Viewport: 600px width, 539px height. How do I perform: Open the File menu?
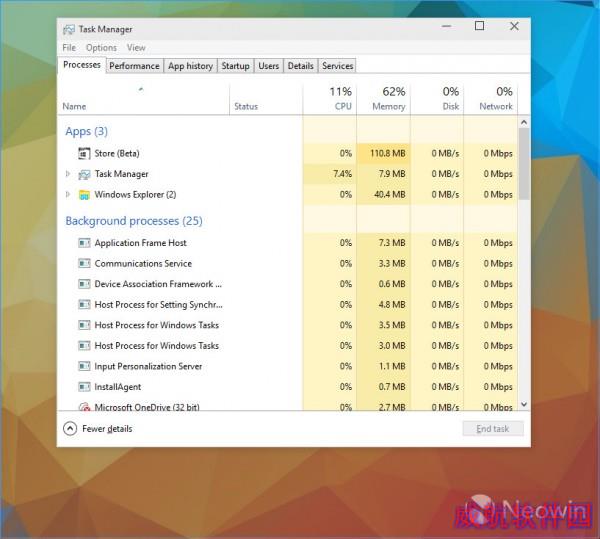69,48
